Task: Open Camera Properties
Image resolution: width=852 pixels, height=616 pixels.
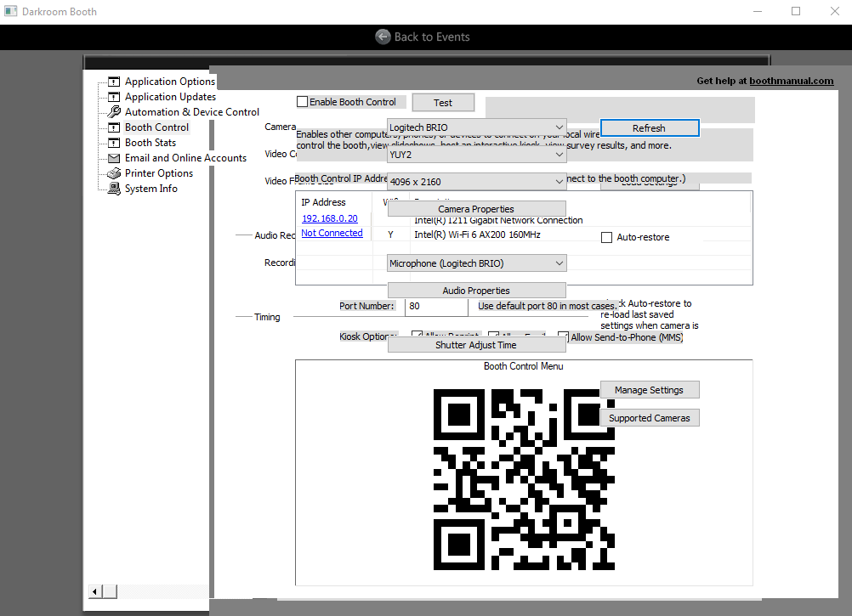Action: [x=476, y=209]
